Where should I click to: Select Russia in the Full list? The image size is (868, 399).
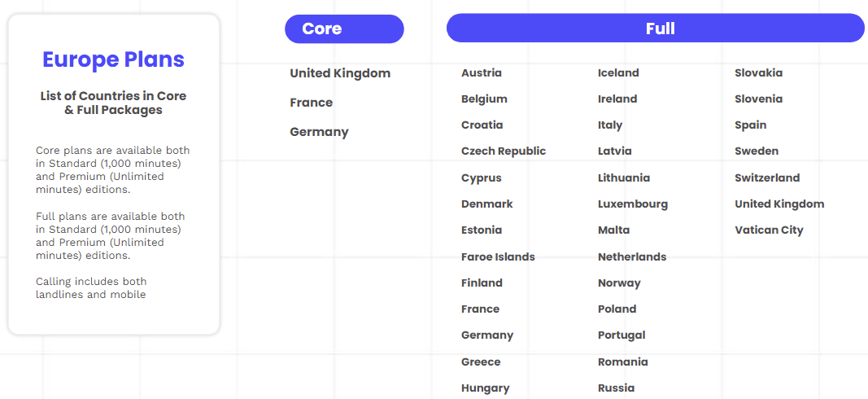coord(616,388)
